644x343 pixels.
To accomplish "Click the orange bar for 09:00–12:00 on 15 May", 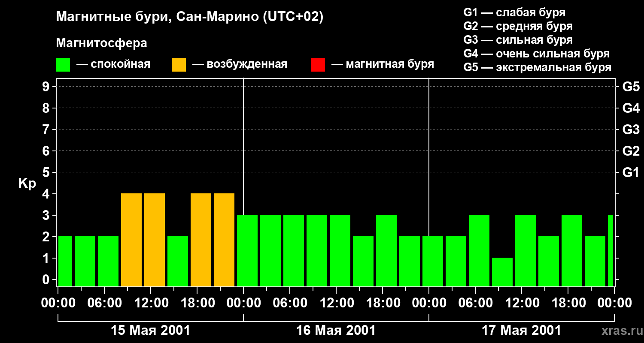I will tap(131, 240).
